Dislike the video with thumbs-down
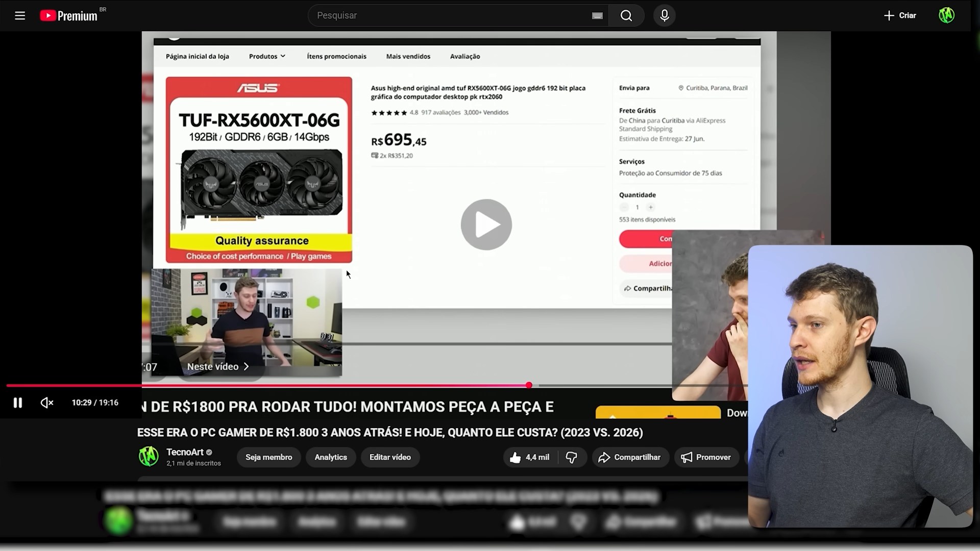Viewport: 980px width, 551px height. tap(571, 458)
